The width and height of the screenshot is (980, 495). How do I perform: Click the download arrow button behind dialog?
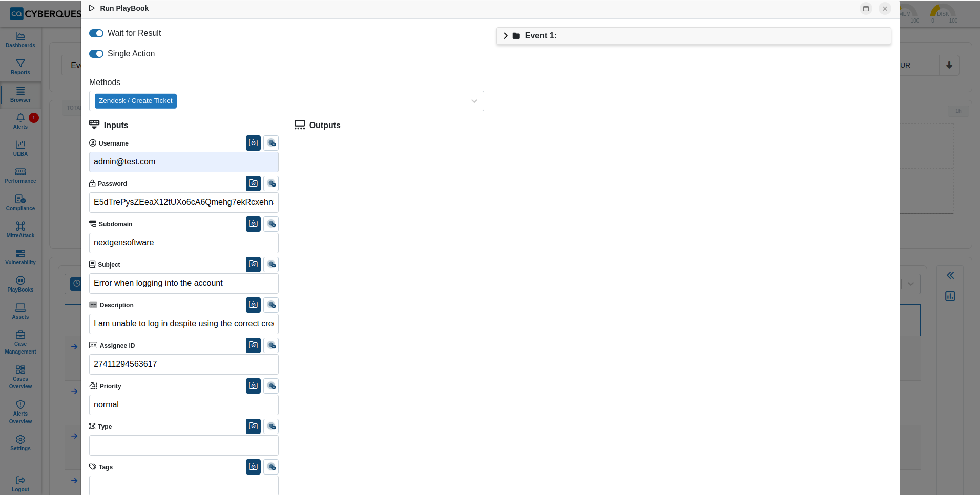(x=949, y=65)
